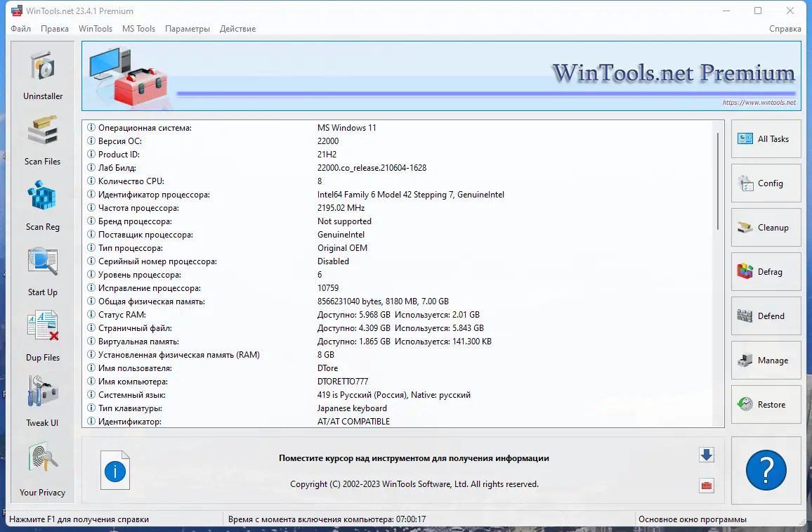The height and width of the screenshot is (532, 812).
Task: Launch the Scan Reg tool
Action: [42, 205]
